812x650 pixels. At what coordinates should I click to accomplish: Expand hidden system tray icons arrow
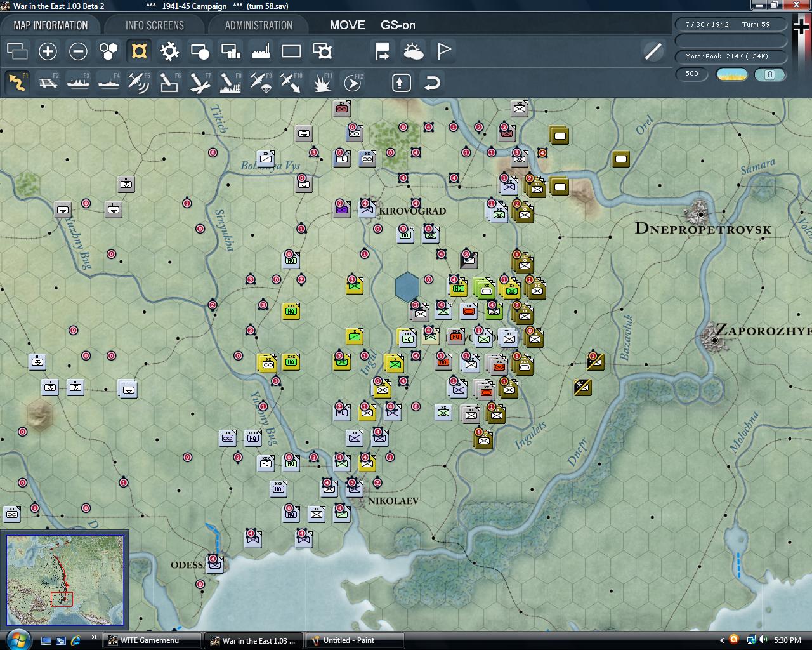722,640
